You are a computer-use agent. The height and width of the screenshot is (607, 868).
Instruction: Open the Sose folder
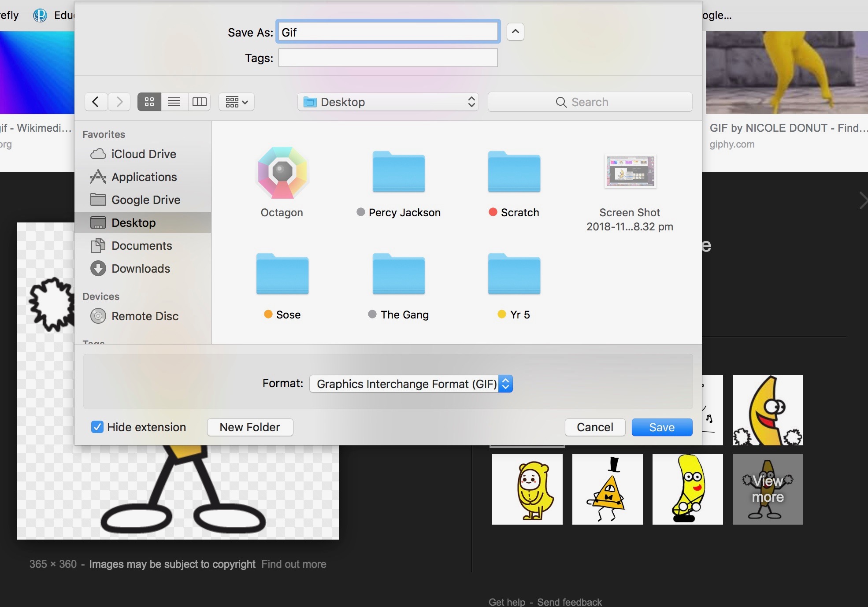point(282,274)
